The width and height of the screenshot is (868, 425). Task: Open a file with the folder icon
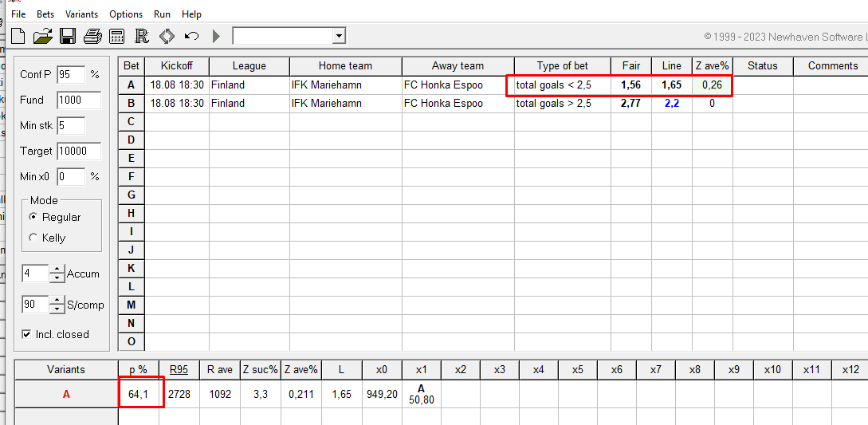[x=42, y=37]
